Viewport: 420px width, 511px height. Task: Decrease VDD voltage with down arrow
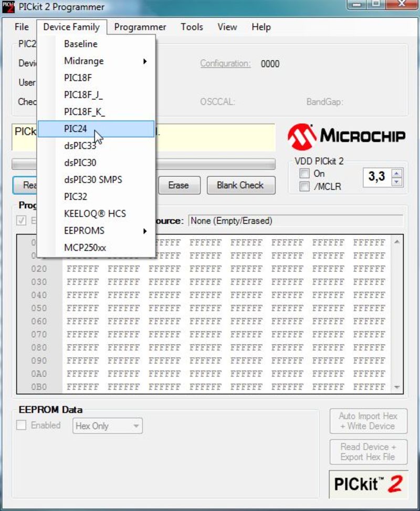click(397, 182)
